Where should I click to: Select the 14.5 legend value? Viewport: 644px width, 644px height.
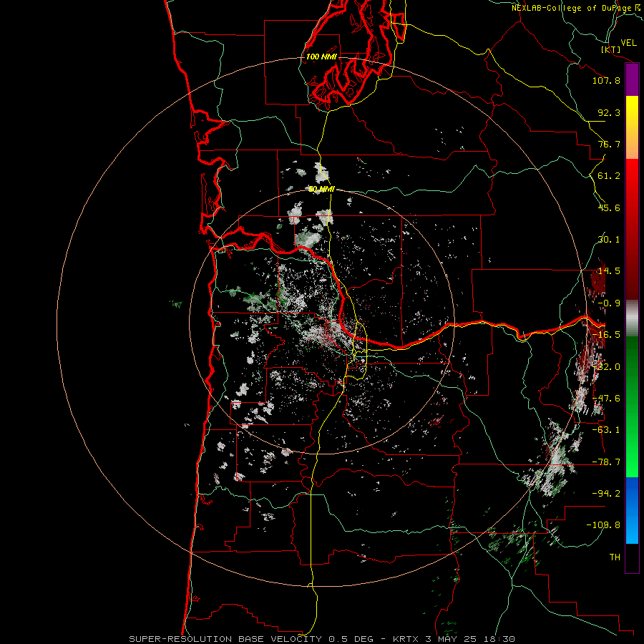coord(609,271)
